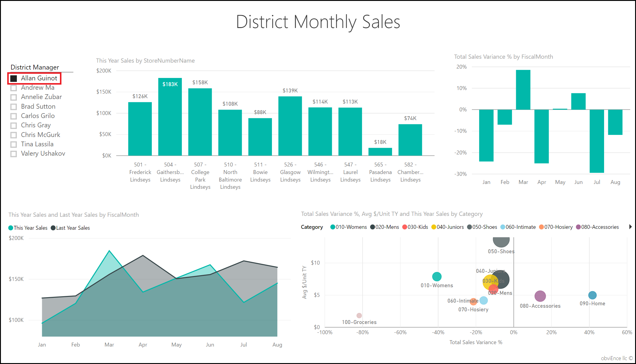
Task: Tick the Carlos Grilo checkbox
Action: [14, 116]
